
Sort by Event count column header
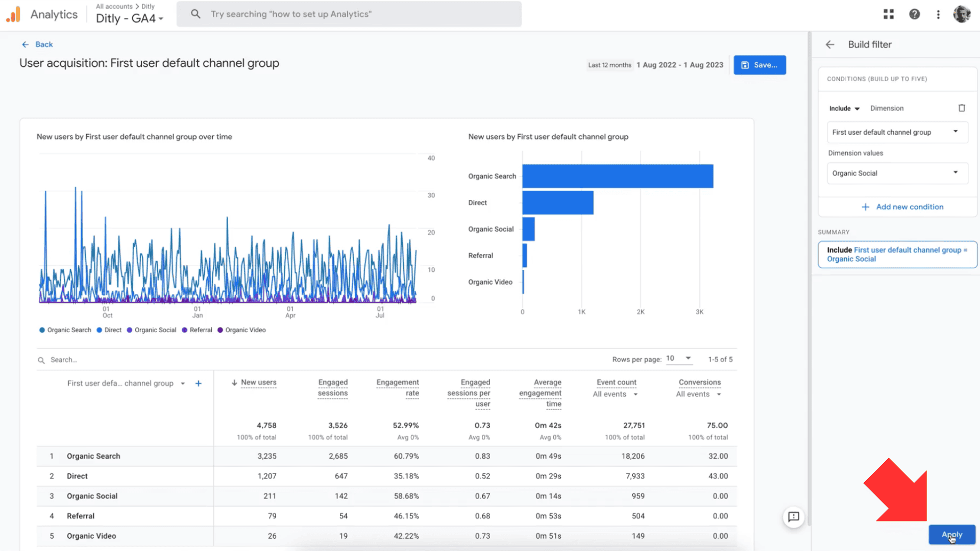617,382
